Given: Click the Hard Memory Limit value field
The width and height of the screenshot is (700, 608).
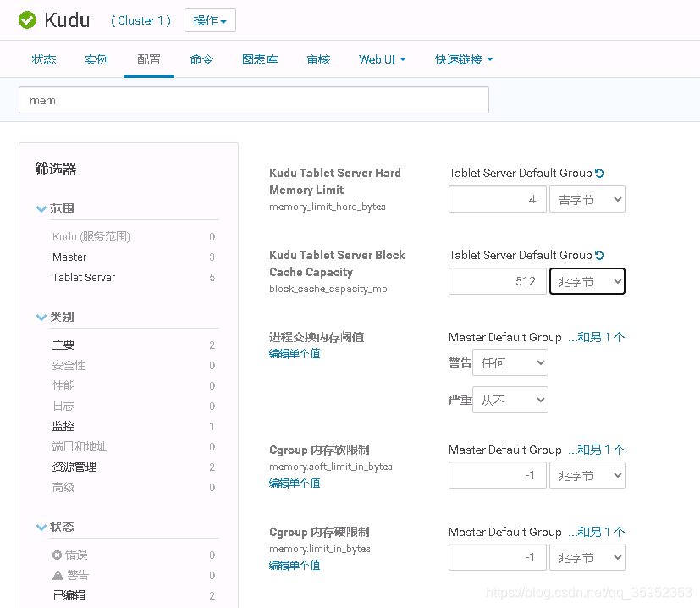Looking at the screenshot, I should click(x=498, y=199).
